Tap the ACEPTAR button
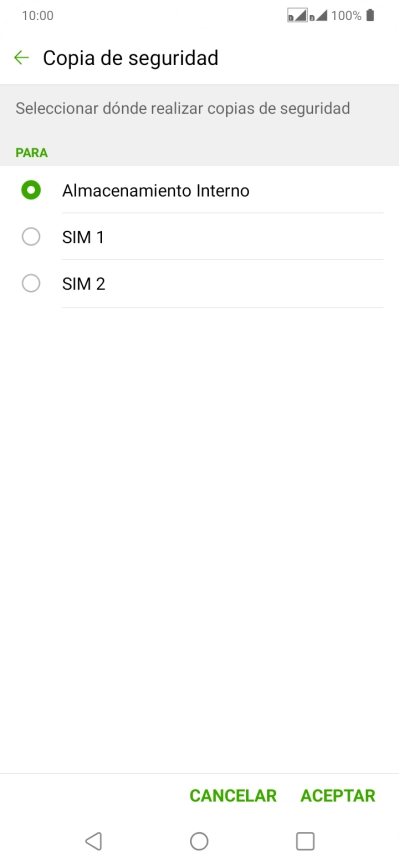Image resolution: width=399 pixels, height=866 pixels. [x=338, y=796]
